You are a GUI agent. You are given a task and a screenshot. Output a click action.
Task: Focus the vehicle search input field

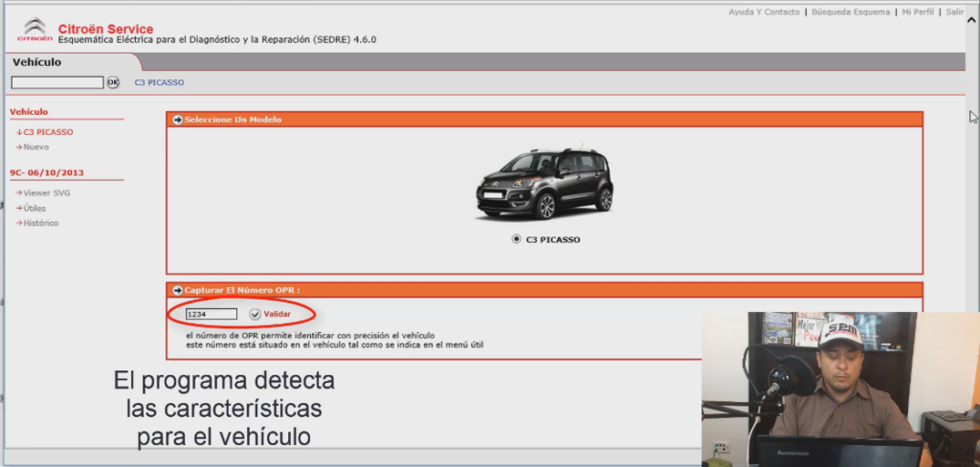coord(57,82)
